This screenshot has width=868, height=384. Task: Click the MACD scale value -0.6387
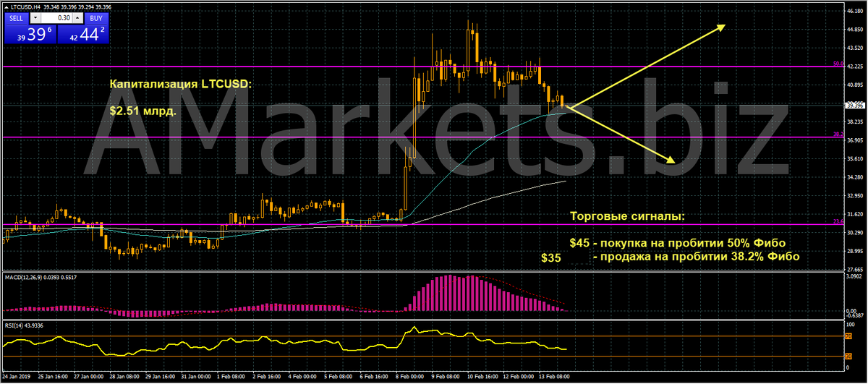(x=854, y=315)
